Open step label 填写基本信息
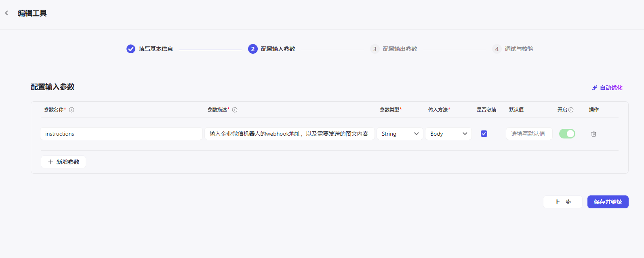The height and width of the screenshot is (258, 644). click(156, 49)
